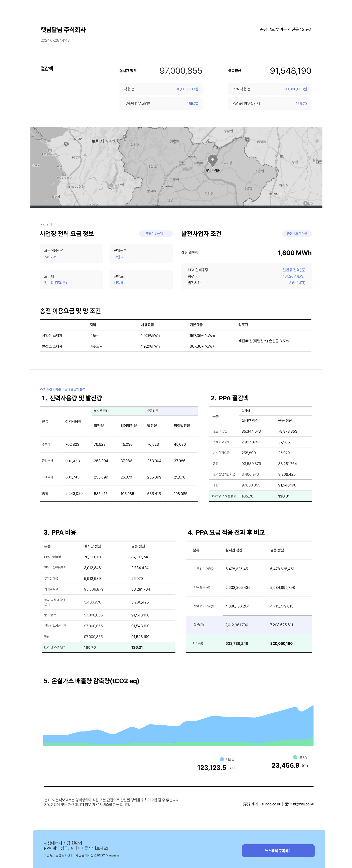Click the 연료비조정 value 2,927,074
Screen dimensions: 352x868
tap(250, 442)
